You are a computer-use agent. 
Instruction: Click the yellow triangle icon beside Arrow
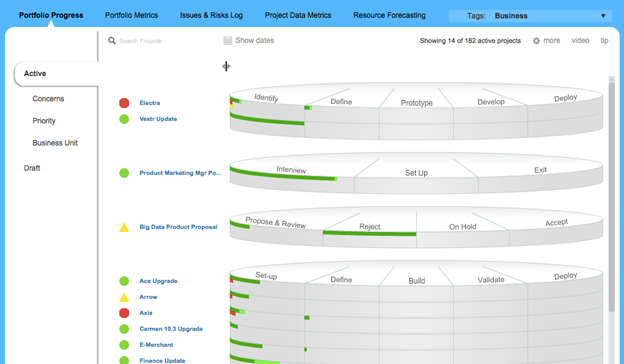(x=124, y=297)
